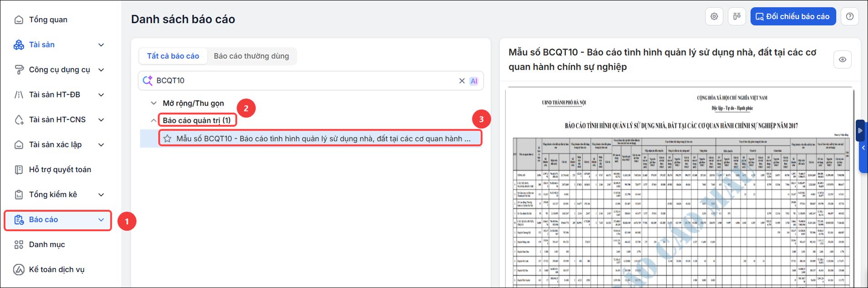Screen dimensions: 868x288
Task: Switch to Báo cáo thường dùng tab
Action: (251, 56)
